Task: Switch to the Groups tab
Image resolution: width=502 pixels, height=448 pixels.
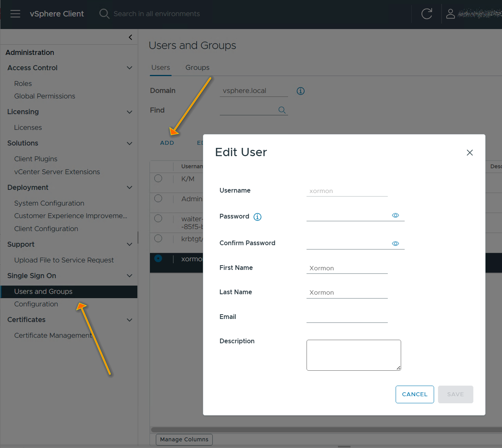Action: [197, 67]
